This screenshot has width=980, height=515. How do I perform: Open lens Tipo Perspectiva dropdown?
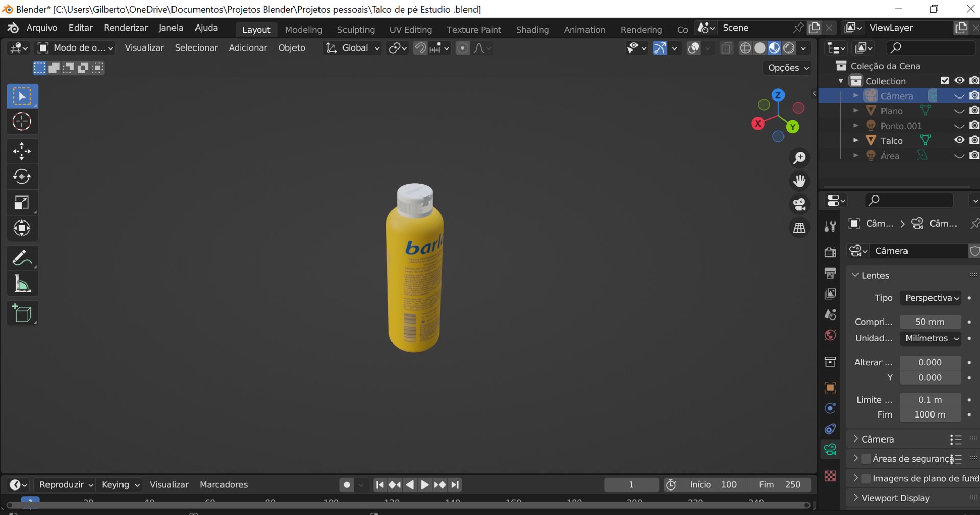pyautogui.click(x=930, y=298)
